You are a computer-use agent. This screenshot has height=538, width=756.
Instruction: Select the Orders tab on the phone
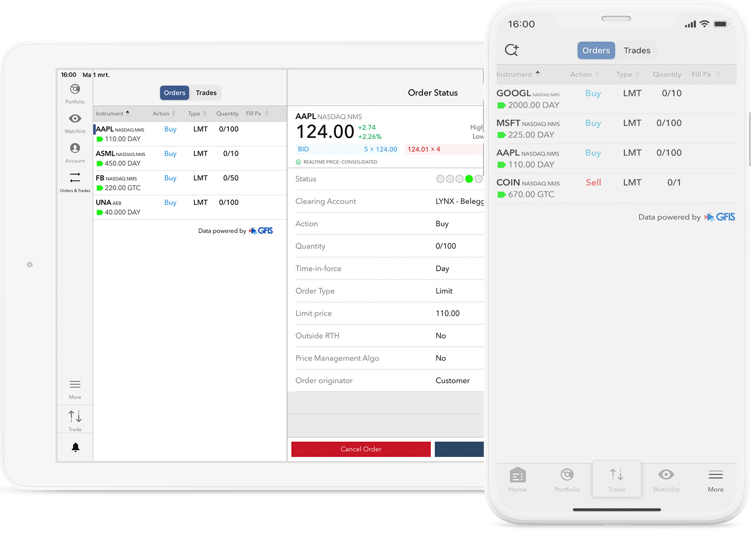pyautogui.click(x=596, y=50)
